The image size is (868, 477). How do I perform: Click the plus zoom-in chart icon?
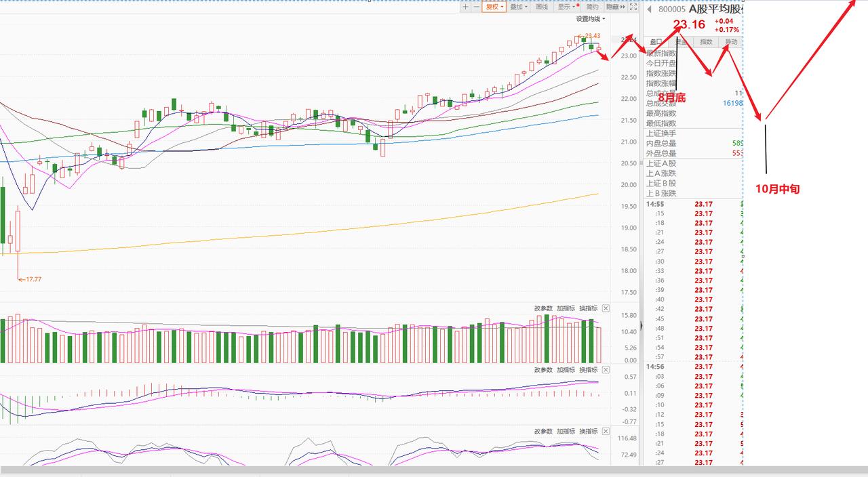[466, 7]
